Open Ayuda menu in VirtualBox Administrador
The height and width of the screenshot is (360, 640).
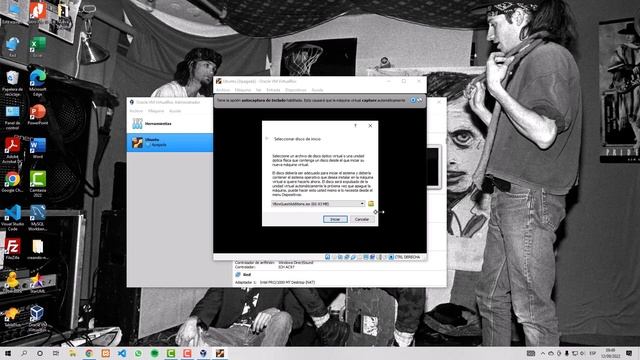click(x=175, y=111)
